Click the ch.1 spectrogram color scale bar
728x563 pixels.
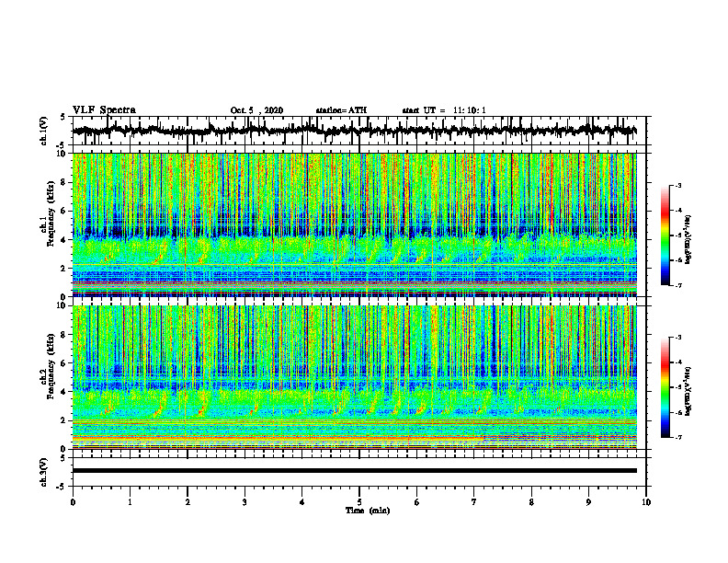pyautogui.click(x=665, y=236)
